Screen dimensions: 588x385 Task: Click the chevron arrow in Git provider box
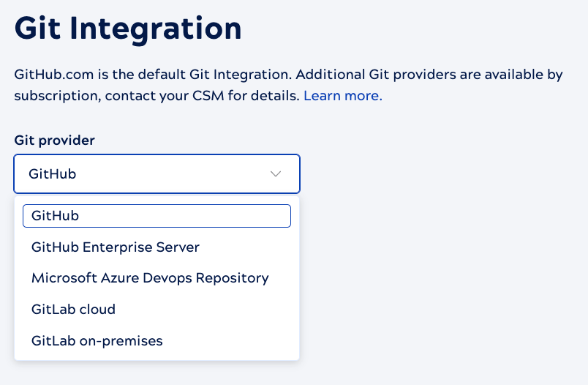[276, 174]
